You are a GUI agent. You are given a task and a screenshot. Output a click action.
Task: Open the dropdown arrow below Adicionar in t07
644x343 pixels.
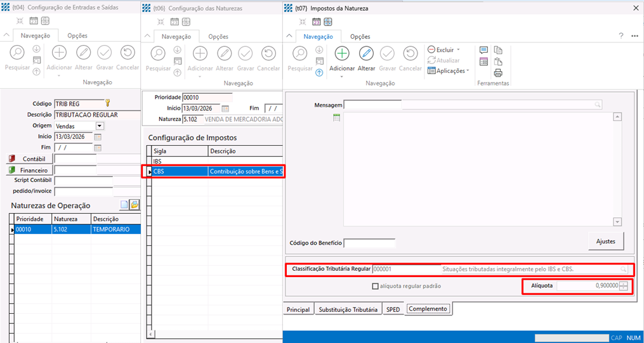click(342, 77)
